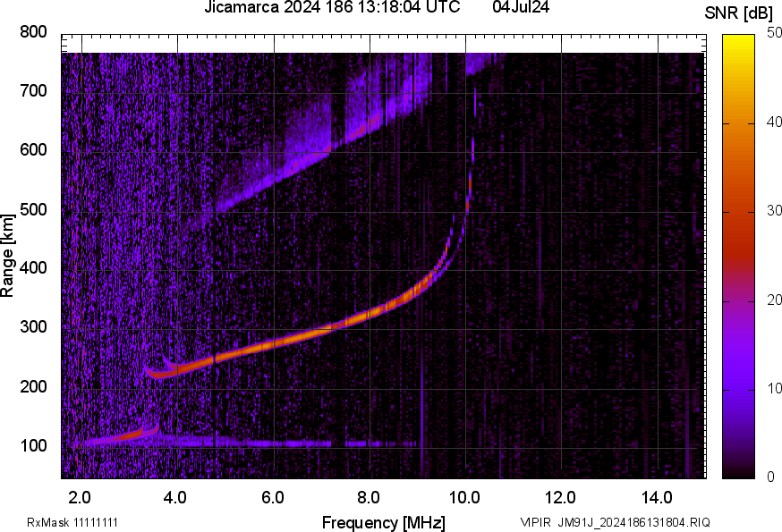Click range axis tick '600'
The image size is (782, 532).
click(x=33, y=150)
